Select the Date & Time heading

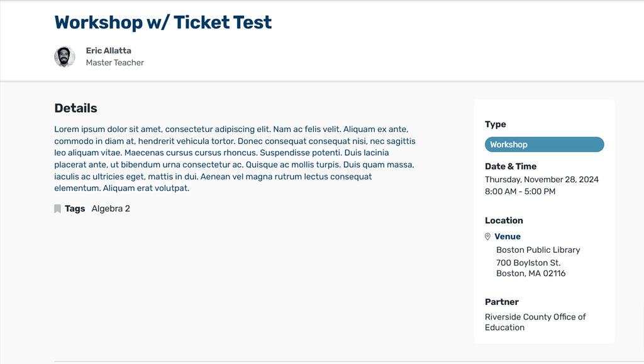[512, 166]
